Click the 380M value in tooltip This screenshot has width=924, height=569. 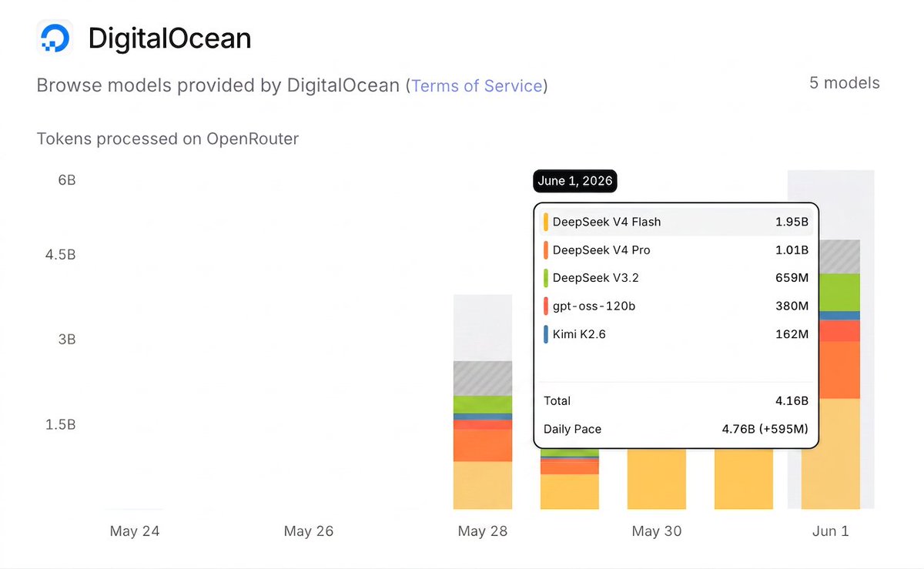click(x=792, y=306)
